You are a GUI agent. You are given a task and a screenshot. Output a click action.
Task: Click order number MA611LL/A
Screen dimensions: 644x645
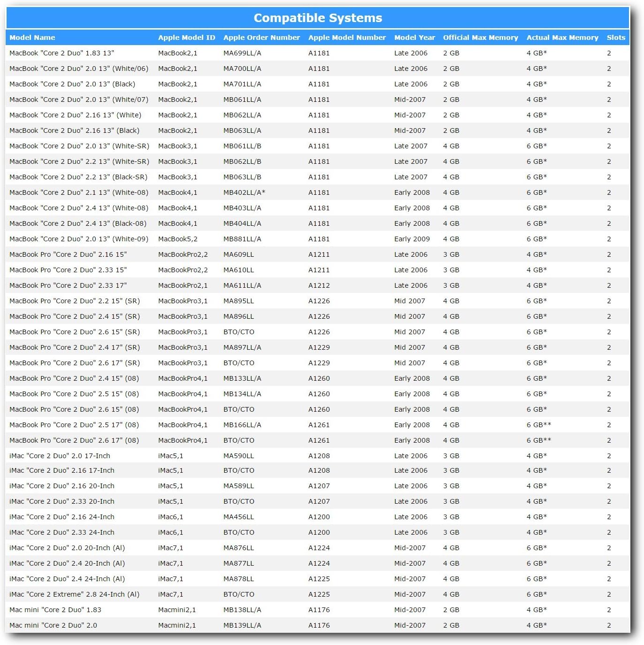click(242, 285)
